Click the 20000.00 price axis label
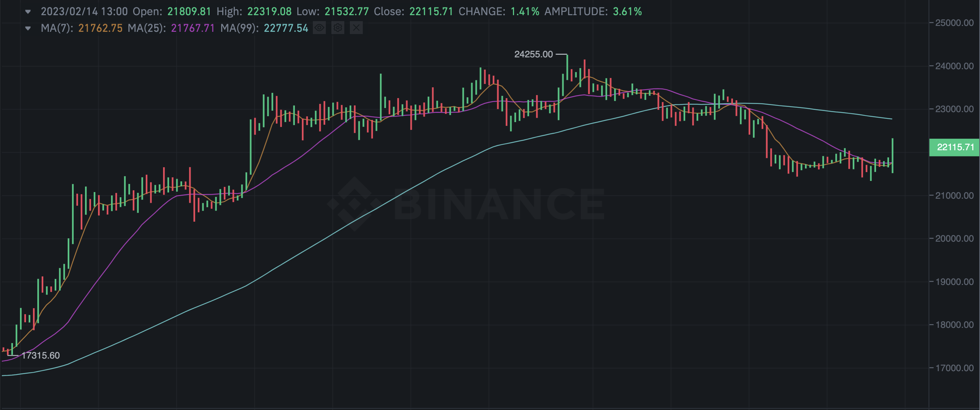 pos(954,239)
